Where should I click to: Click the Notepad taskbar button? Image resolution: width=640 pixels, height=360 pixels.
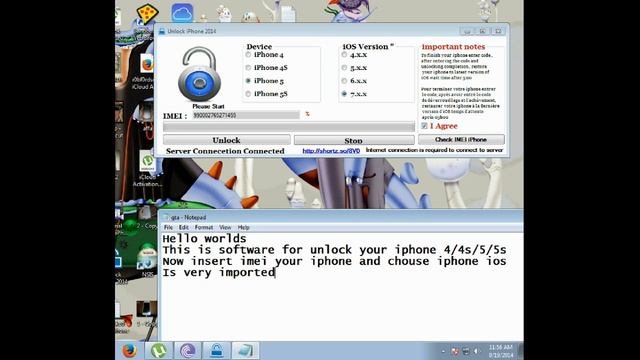245,351
